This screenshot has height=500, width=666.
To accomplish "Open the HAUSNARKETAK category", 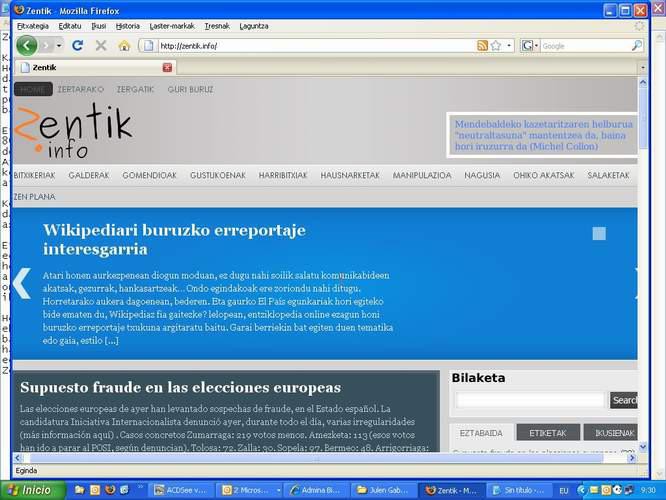I will click(x=350, y=175).
